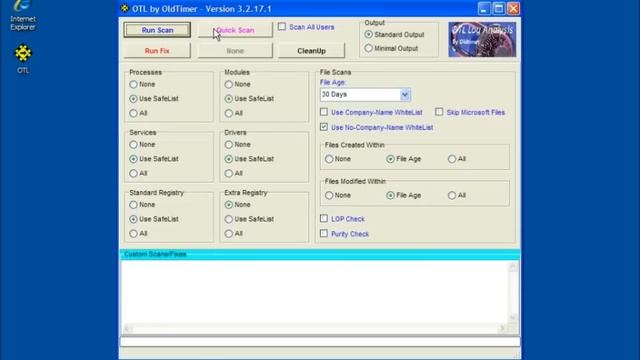Click the Run Scan button
Image resolution: width=640 pixels, height=360 pixels.
(x=157, y=30)
